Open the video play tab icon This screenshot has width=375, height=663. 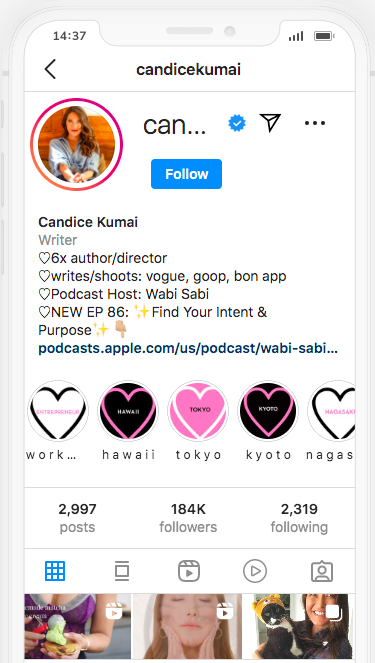[255, 571]
